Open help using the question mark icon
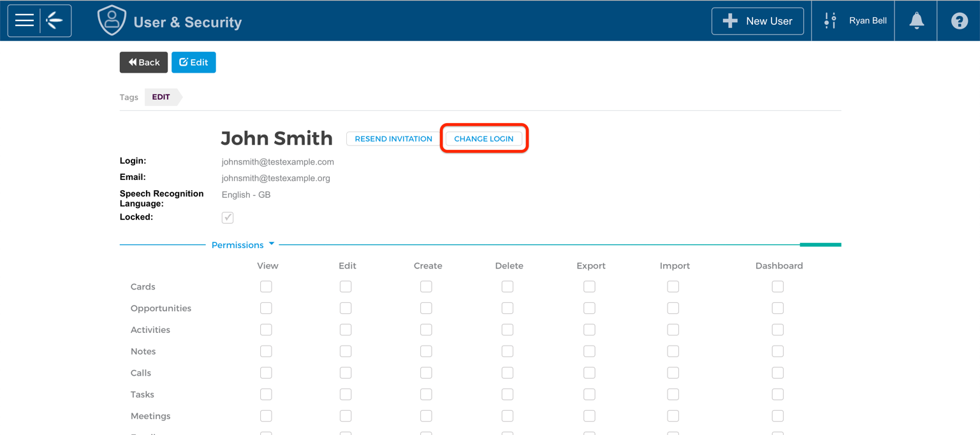The image size is (980, 435). click(959, 20)
